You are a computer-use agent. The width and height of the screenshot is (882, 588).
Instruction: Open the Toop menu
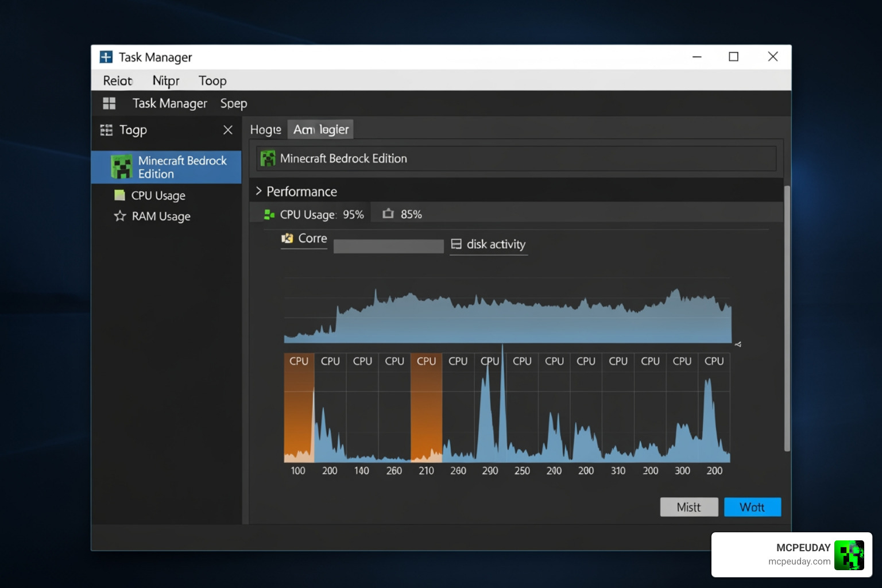(x=212, y=81)
